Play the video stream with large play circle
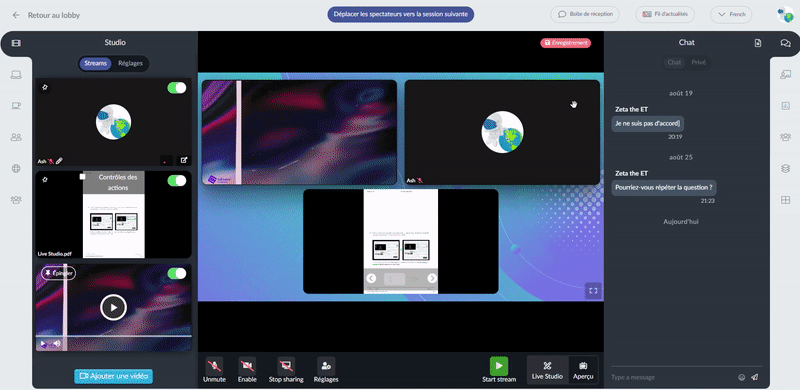Viewport: 800px width, 390px height. [113, 308]
